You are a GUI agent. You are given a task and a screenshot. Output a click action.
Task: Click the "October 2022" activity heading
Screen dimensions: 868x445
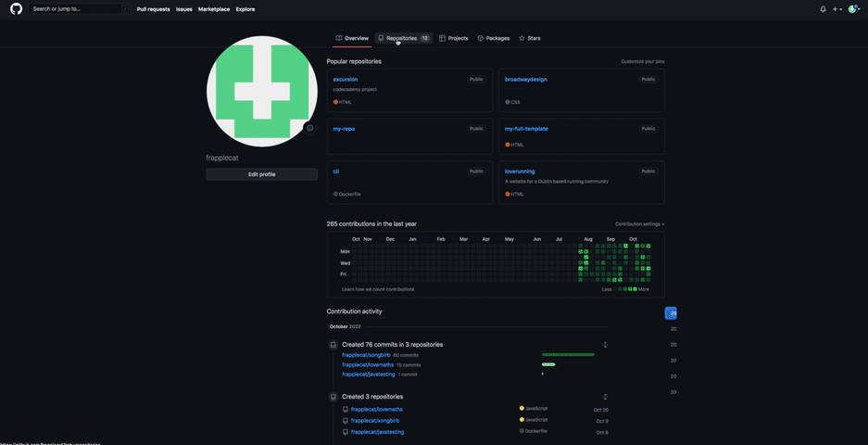[x=345, y=327]
